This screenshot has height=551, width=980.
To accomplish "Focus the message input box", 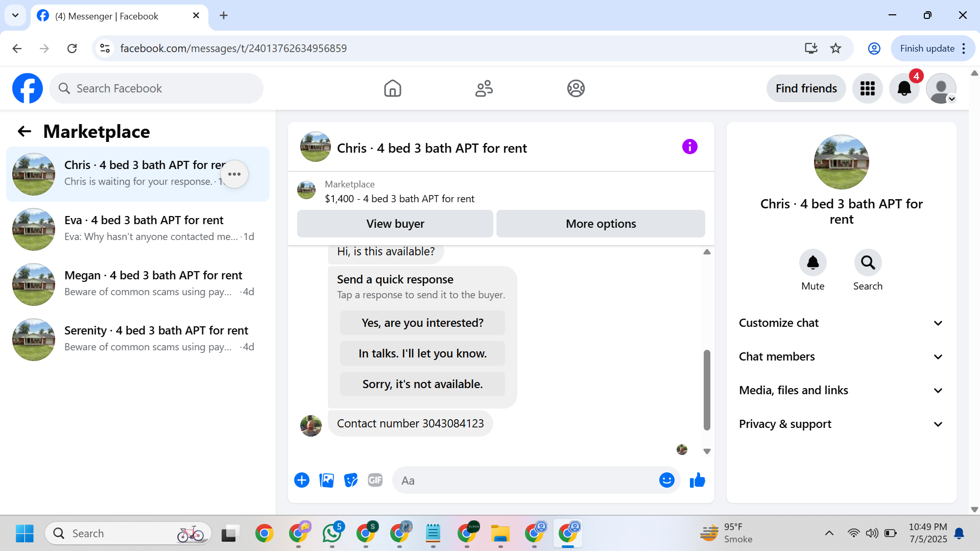I will point(526,480).
